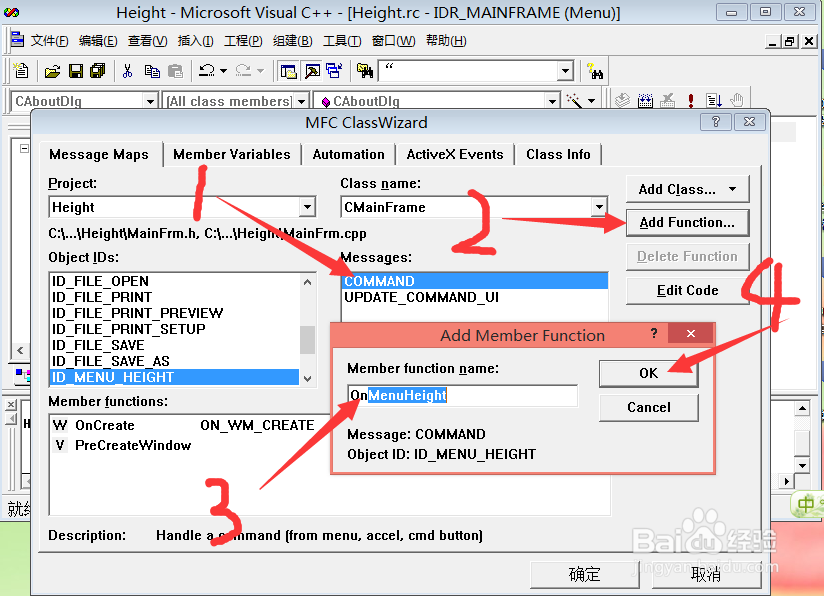
Task: Open the 文件(F) menu
Action: click(x=49, y=40)
